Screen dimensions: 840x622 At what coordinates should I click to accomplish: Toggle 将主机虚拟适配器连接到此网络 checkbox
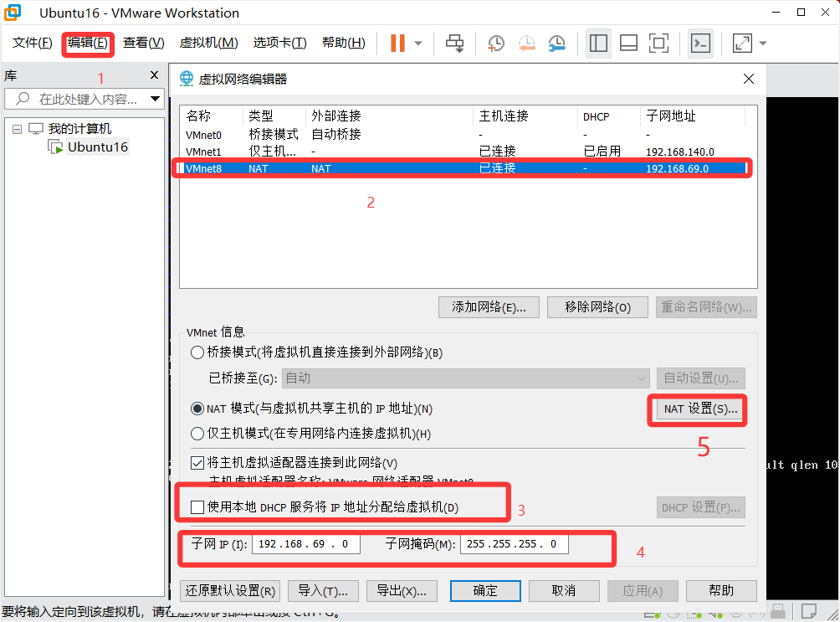click(x=197, y=463)
